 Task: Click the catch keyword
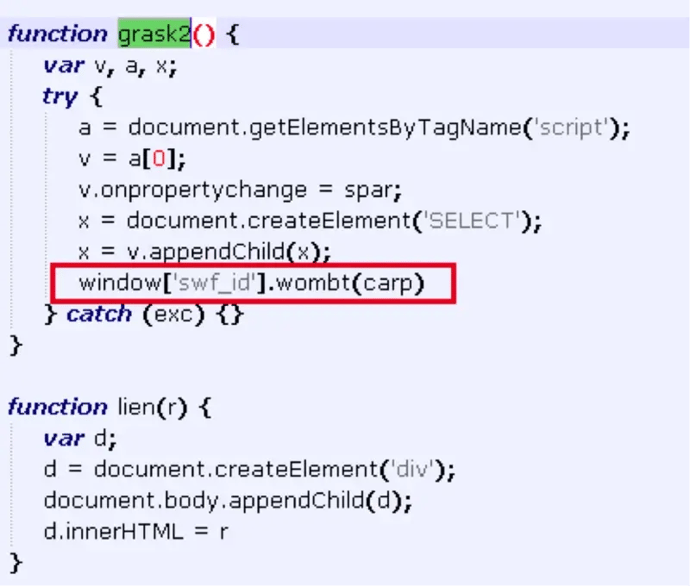tap(99, 314)
